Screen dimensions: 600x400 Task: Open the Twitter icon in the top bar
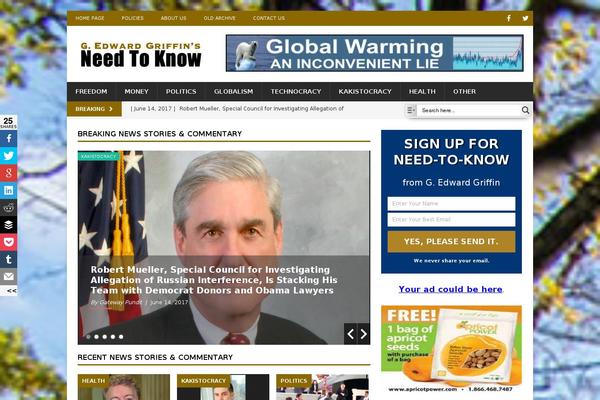click(x=525, y=18)
